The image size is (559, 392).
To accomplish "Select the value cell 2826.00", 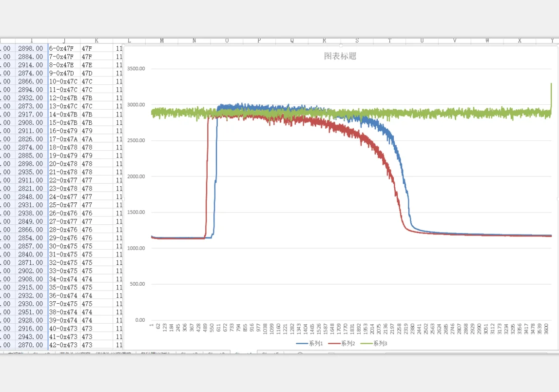I will 31,139.
